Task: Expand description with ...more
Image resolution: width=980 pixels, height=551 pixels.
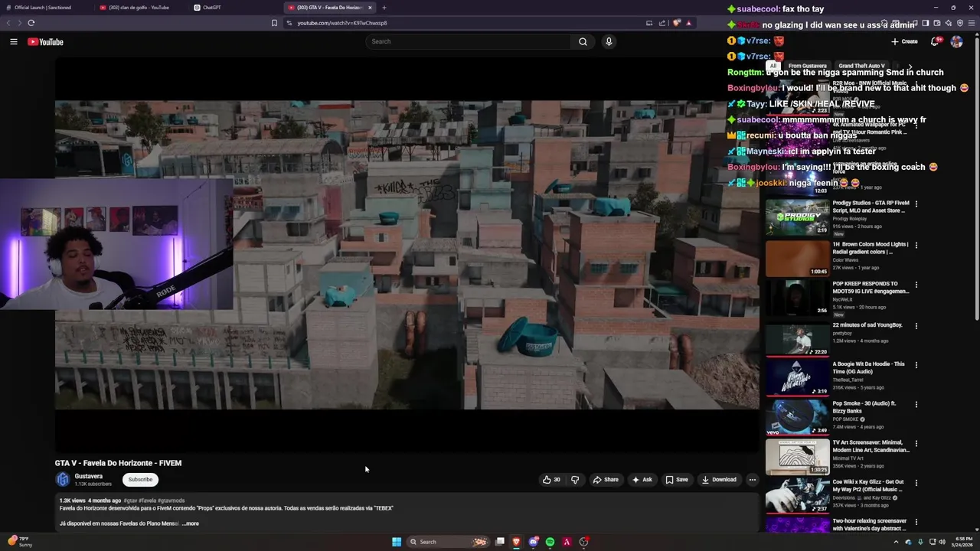Action: (x=191, y=523)
